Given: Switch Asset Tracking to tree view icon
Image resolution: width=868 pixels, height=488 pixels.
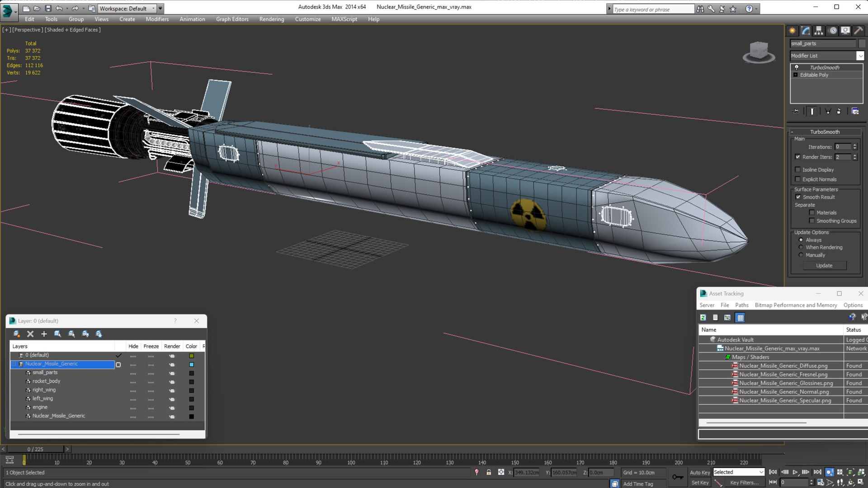Looking at the screenshot, I should coord(727,318).
